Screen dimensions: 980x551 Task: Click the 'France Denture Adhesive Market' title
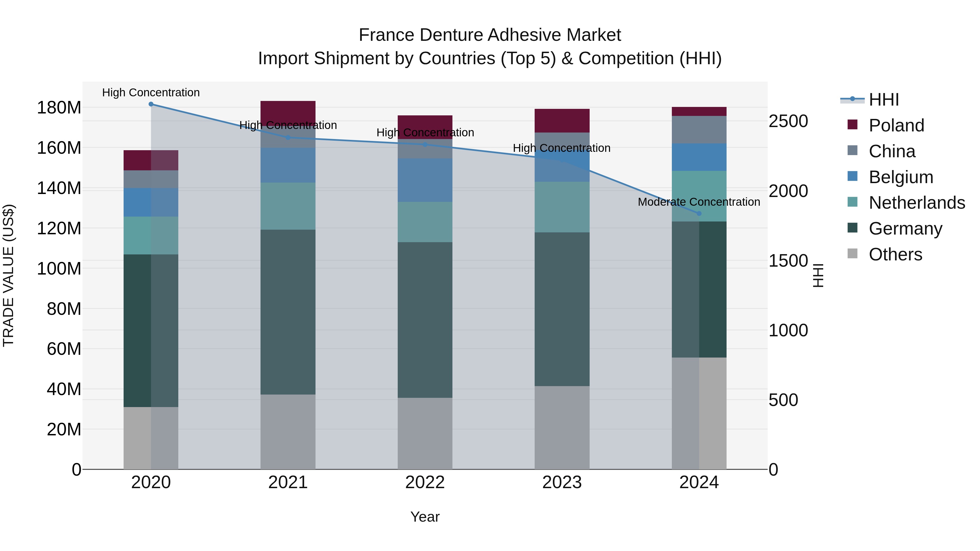tap(490, 35)
